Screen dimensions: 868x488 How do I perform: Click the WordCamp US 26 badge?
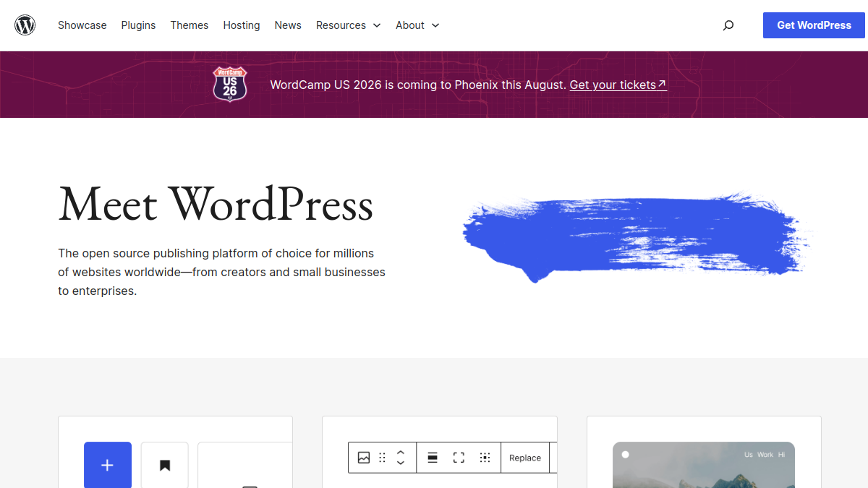pos(230,84)
